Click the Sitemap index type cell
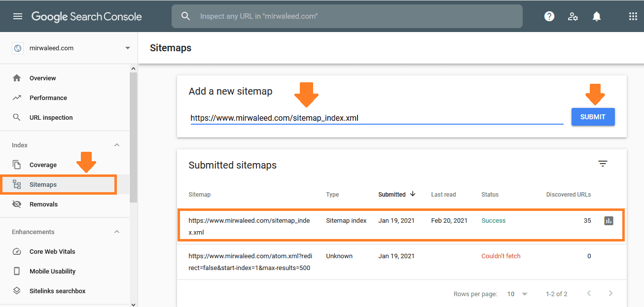The height and width of the screenshot is (307, 644). coord(346,220)
